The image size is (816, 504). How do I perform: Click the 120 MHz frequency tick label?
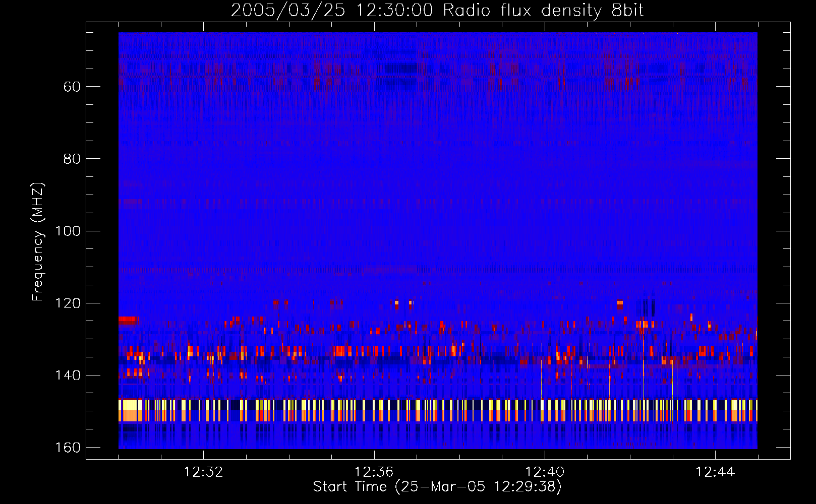[x=68, y=303]
